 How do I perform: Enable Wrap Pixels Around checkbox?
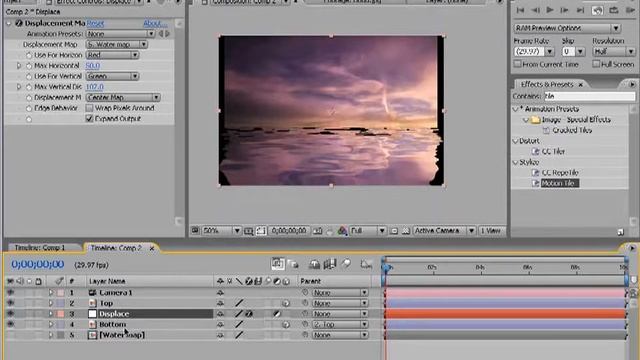[89, 108]
